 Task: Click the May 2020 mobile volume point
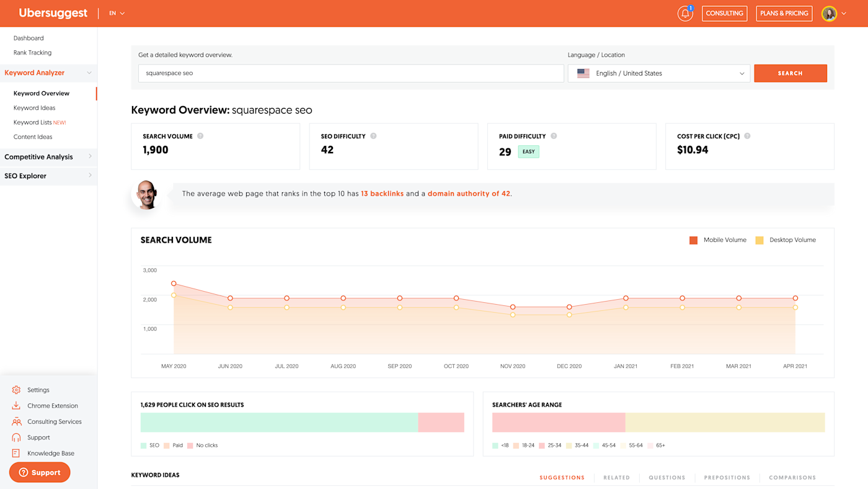coord(174,284)
